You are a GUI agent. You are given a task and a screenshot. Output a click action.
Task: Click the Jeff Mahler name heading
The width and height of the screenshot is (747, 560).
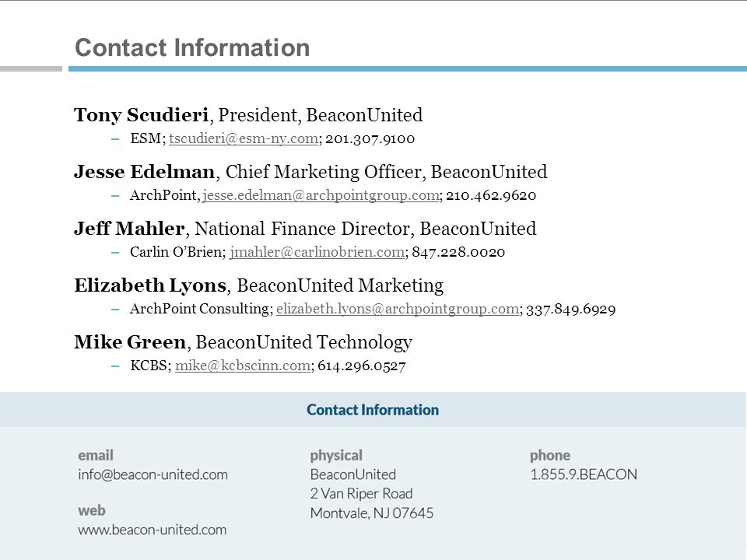129,229
